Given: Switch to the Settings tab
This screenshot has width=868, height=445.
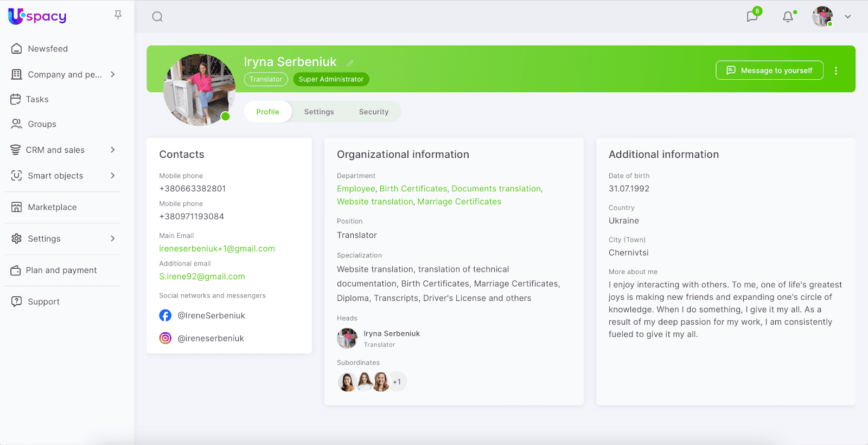Looking at the screenshot, I should pos(319,112).
